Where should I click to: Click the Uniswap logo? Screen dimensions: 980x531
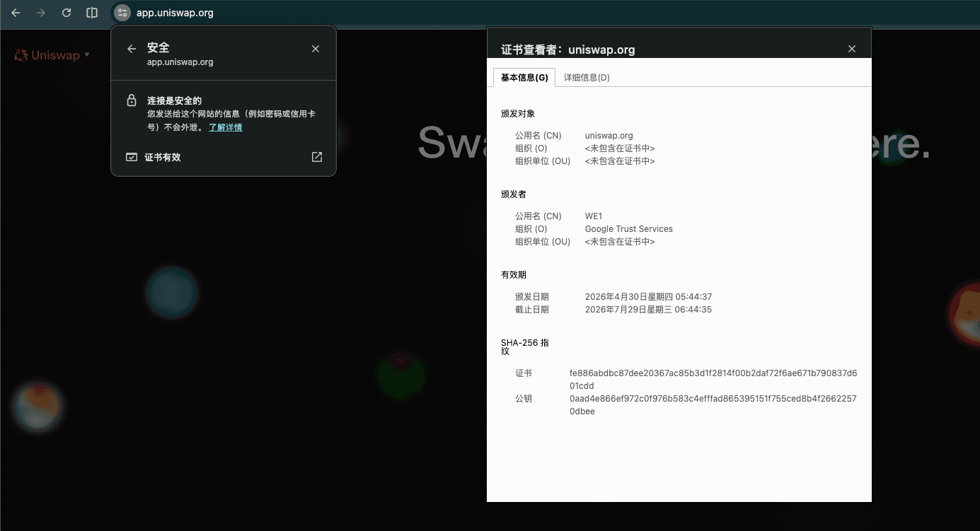(47, 55)
